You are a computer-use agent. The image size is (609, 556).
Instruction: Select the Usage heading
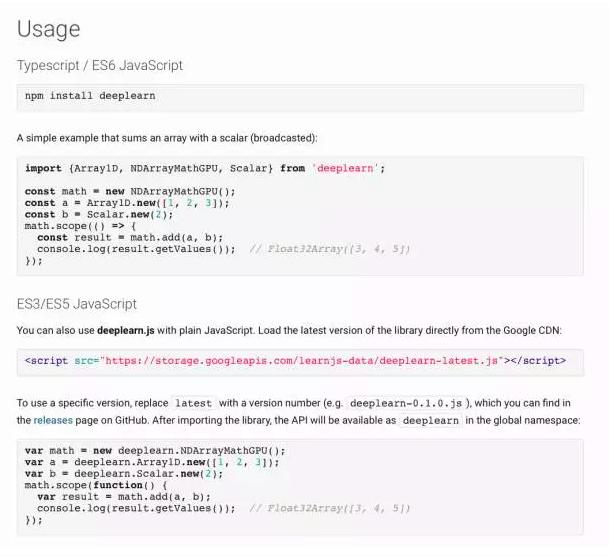click(49, 29)
